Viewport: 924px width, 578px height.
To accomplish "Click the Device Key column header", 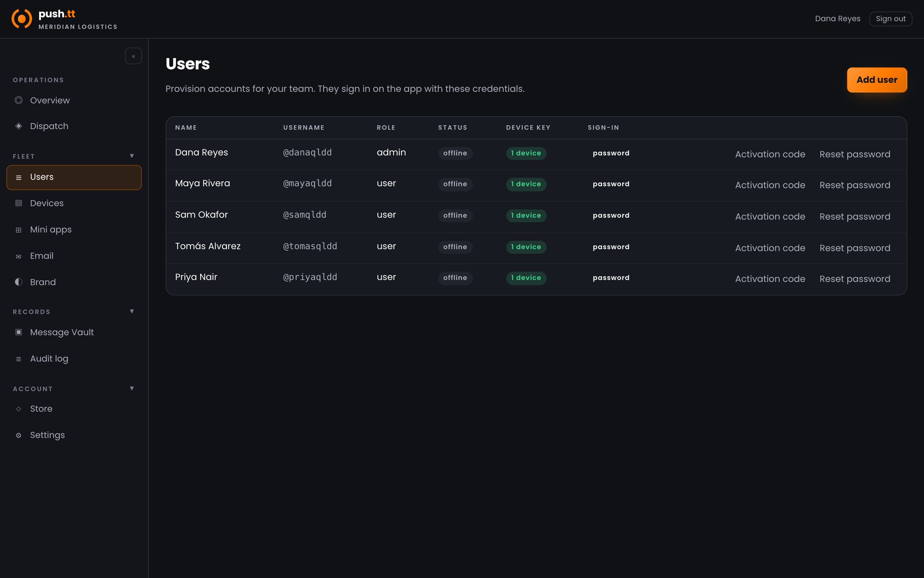I will pyautogui.click(x=528, y=127).
